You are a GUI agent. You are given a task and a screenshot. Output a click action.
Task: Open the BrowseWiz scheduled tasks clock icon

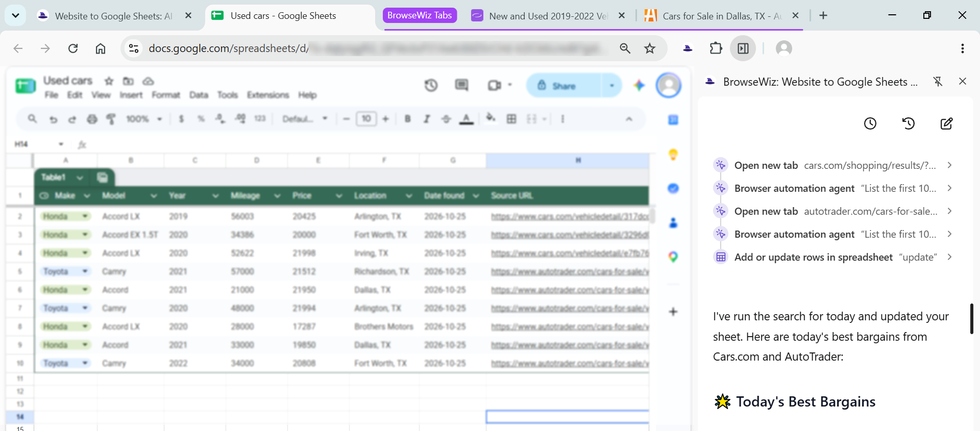point(870,123)
